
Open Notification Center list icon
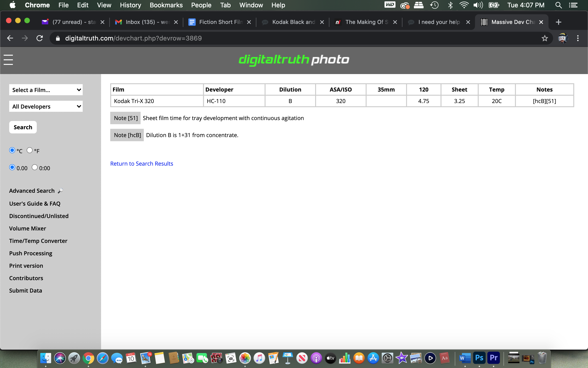tap(573, 5)
